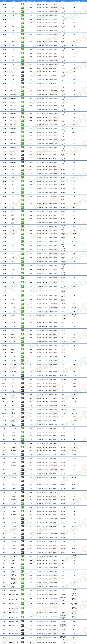Click the diesel ON icon in Audi 100 AAS row
The height and width of the screenshot is (644, 87).
coord(22,83)
